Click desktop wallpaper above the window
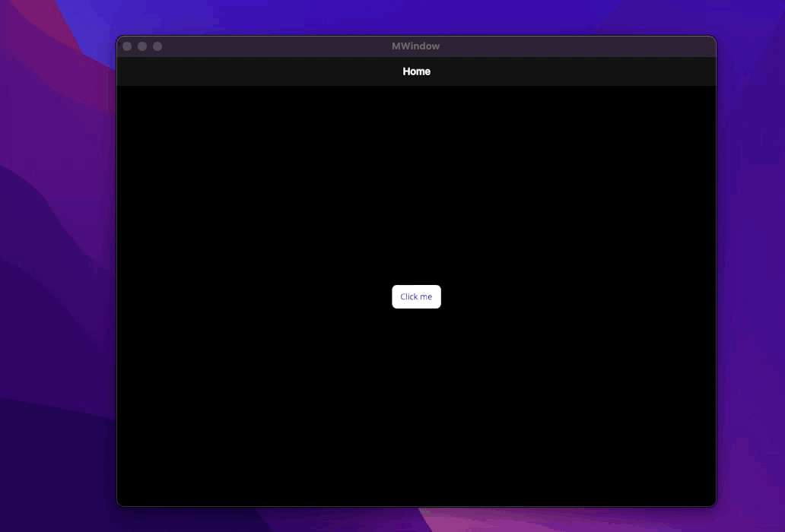The width and height of the screenshot is (785, 532). 416,17
